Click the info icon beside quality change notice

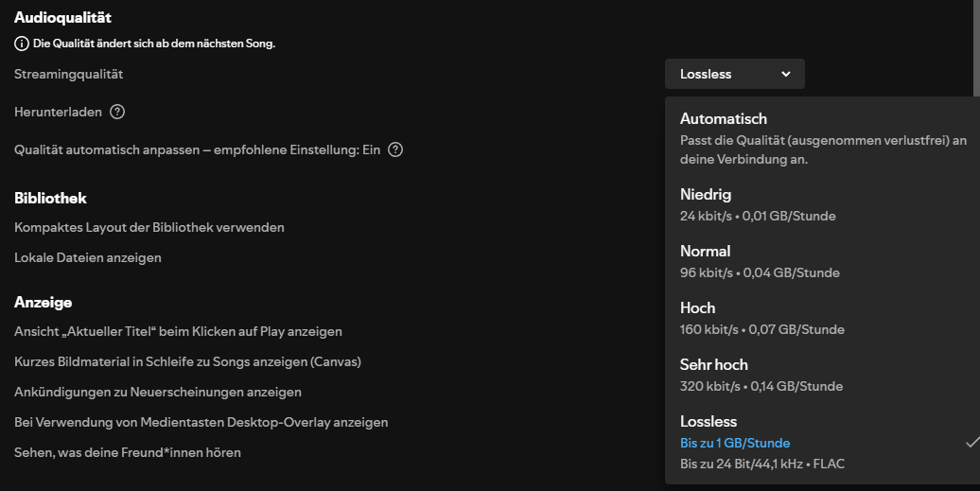[x=22, y=44]
